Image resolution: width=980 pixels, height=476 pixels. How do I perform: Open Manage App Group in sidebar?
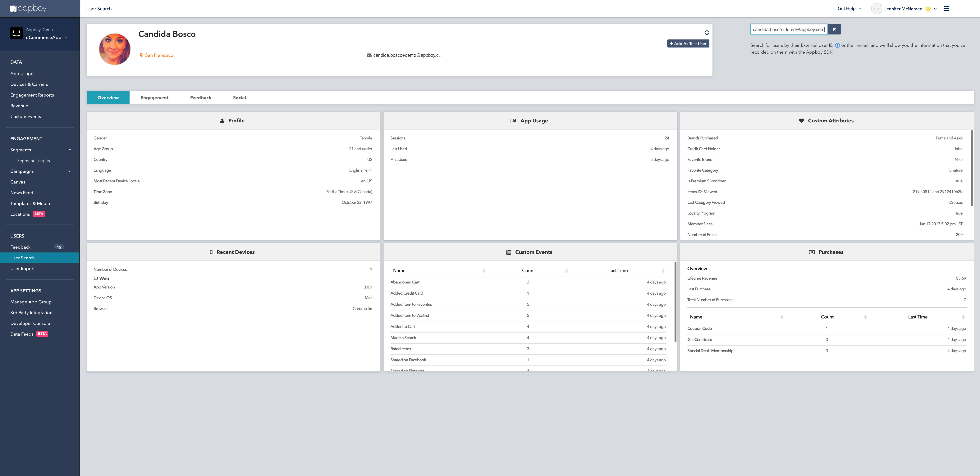click(31, 302)
